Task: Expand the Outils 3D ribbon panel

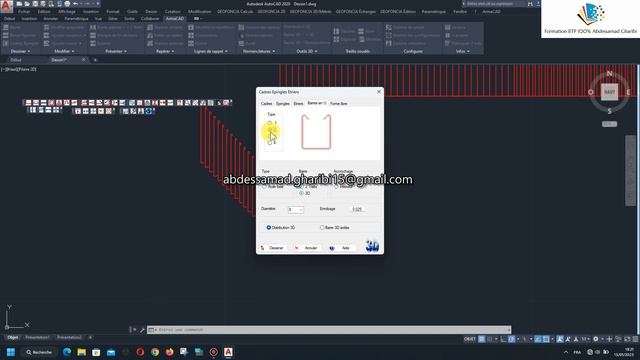Action: click(x=307, y=51)
